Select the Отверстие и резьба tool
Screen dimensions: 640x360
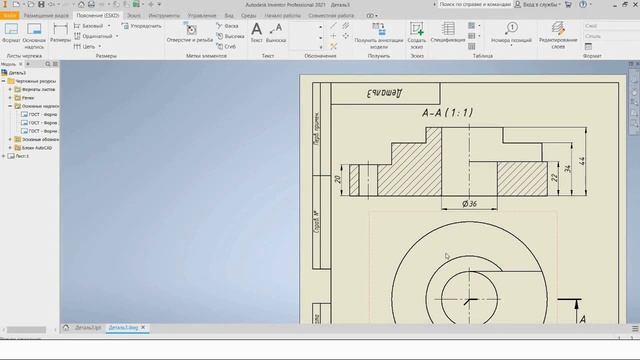click(190, 33)
